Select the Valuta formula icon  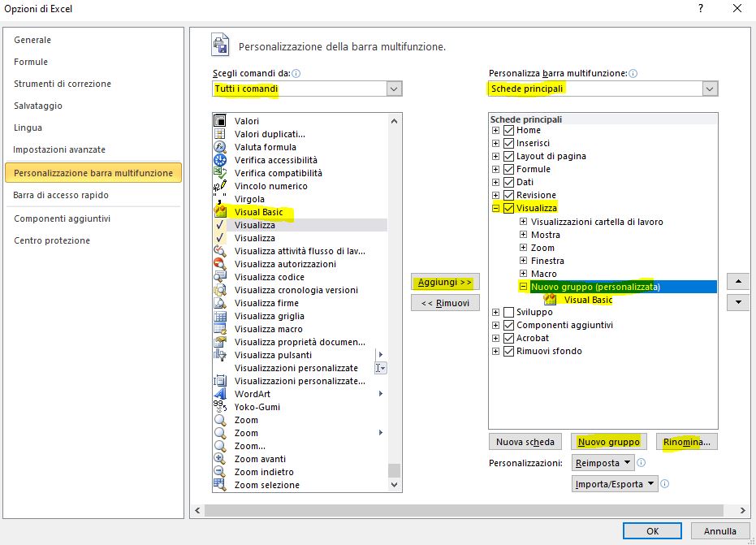tap(220, 147)
